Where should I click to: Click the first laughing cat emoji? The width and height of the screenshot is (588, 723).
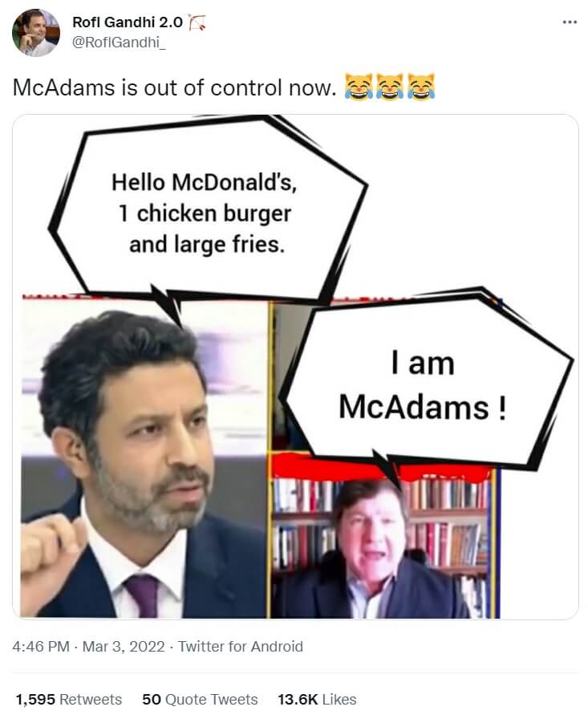click(359, 87)
